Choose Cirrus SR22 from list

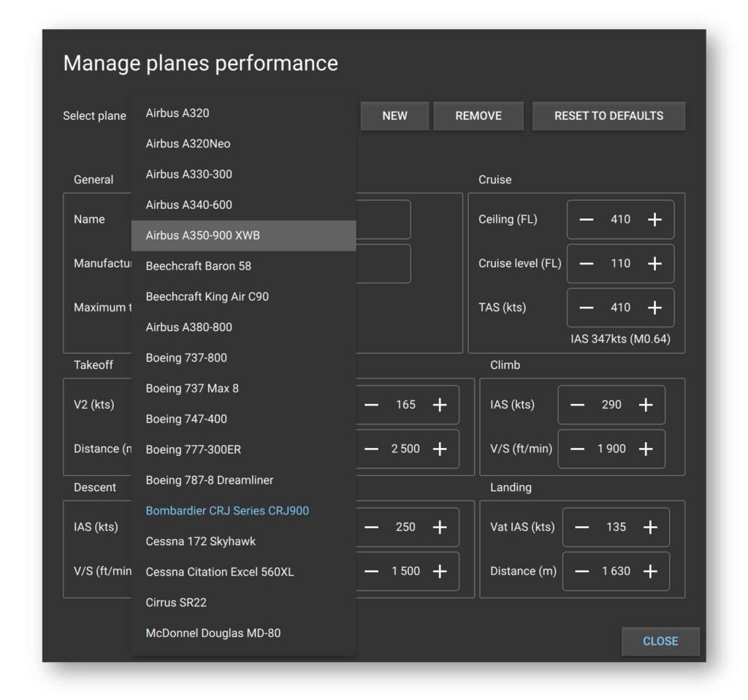pyautogui.click(x=244, y=602)
